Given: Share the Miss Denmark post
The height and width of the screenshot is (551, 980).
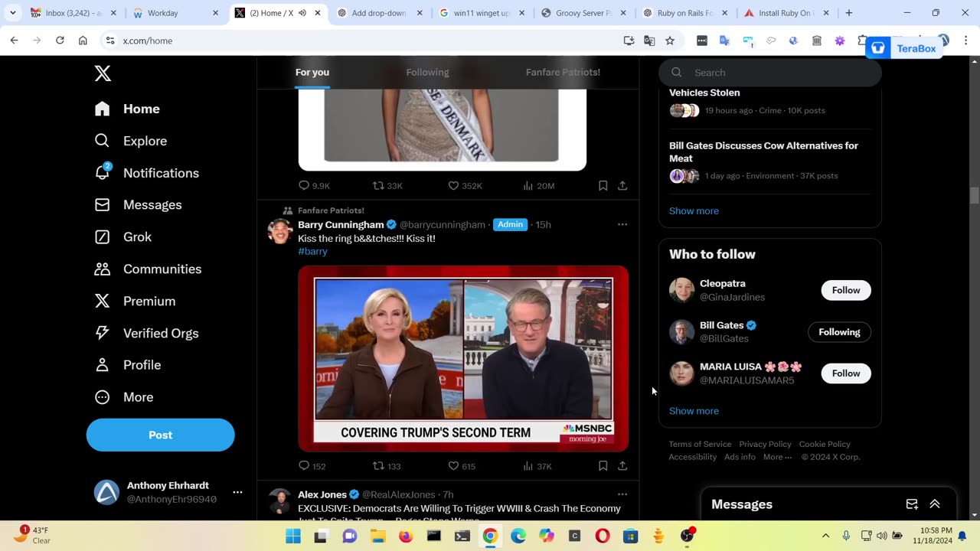Looking at the screenshot, I should (x=622, y=186).
